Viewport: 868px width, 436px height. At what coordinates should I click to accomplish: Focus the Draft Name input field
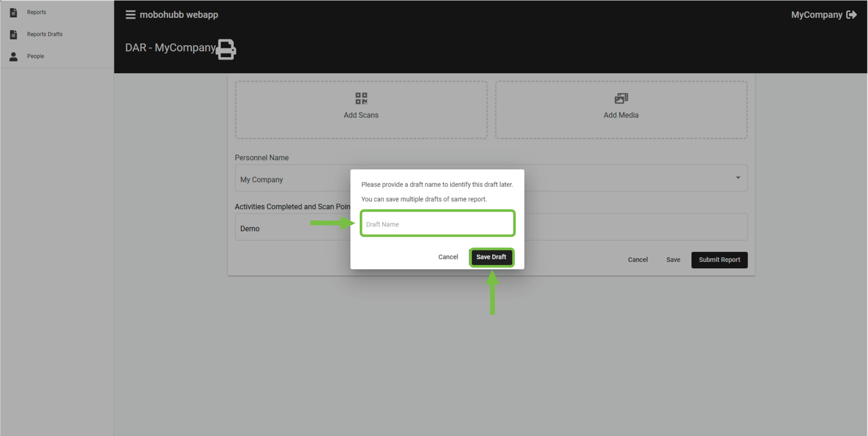pyautogui.click(x=437, y=224)
